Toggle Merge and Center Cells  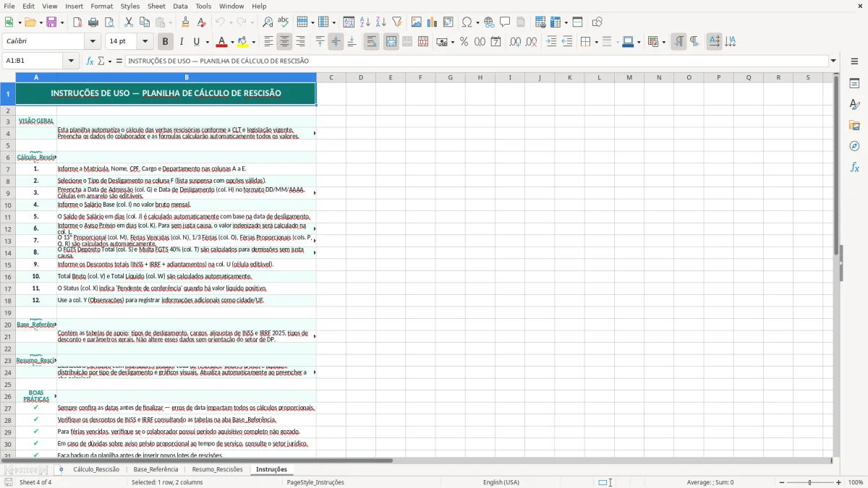(391, 42)
